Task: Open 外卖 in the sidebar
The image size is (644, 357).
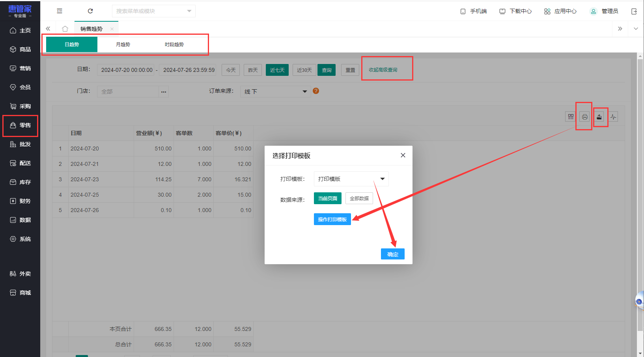Action: point(20,274)
